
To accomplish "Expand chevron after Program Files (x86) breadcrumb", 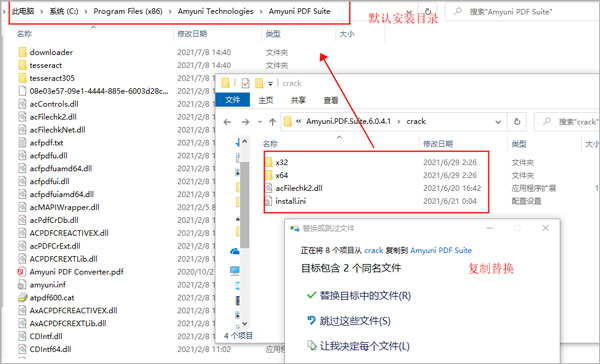I will pos(170,11).
